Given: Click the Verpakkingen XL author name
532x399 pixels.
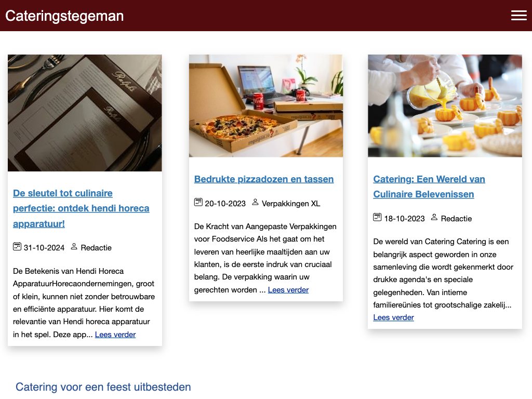Looking at the screenshot, I should [x=291, y=204].
